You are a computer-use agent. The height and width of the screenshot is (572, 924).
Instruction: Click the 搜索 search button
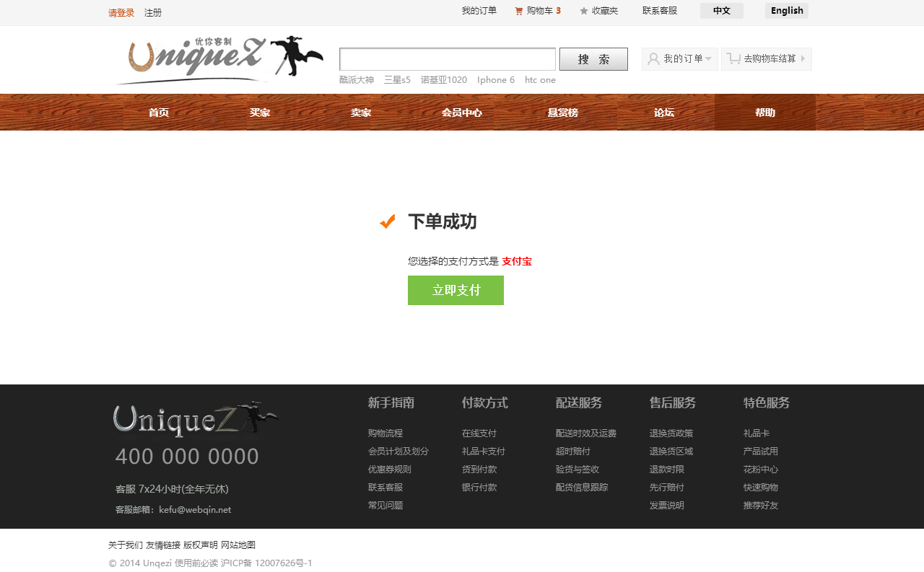593,59
